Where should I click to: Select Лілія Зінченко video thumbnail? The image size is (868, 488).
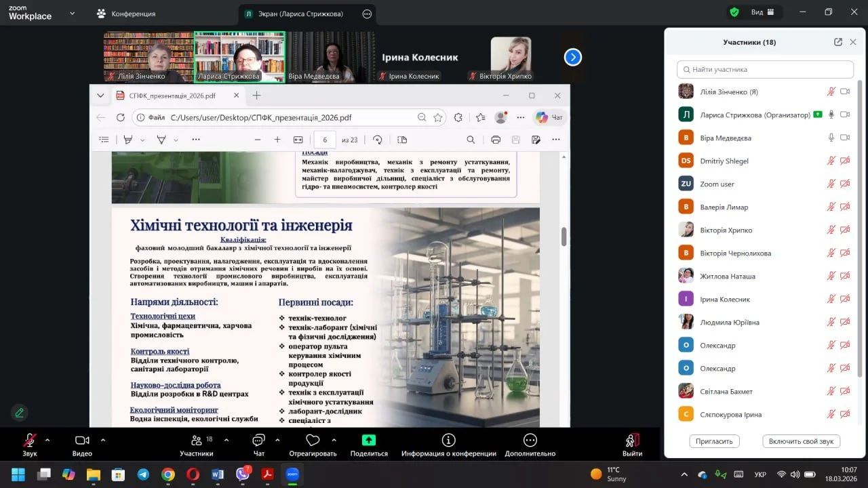(148, 57)
